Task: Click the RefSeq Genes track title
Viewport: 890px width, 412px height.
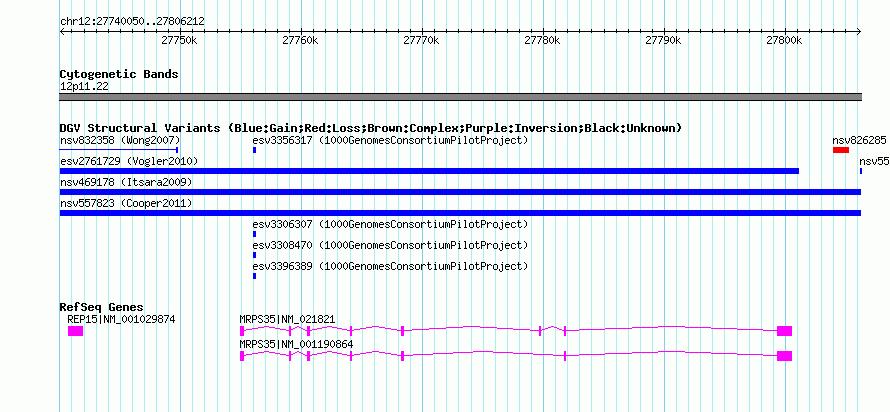Action: tap(102, 307)
